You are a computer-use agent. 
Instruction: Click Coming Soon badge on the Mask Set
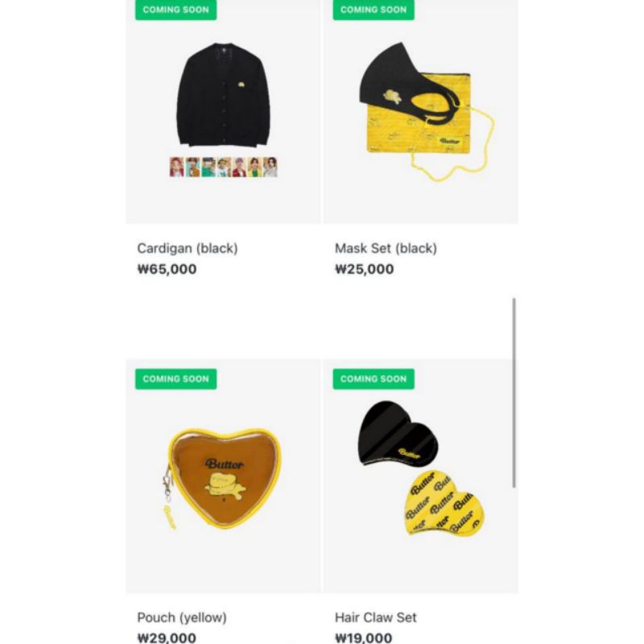pyautogui.click(x=374, y=10)
